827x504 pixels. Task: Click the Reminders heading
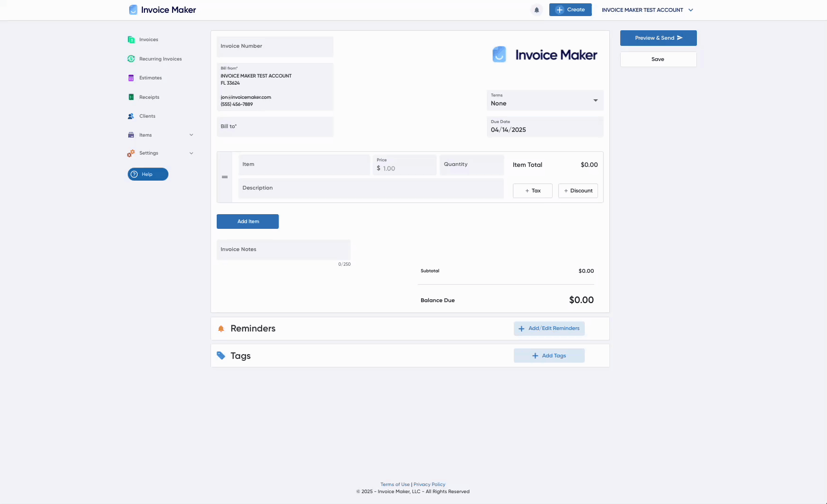[253, 329]
